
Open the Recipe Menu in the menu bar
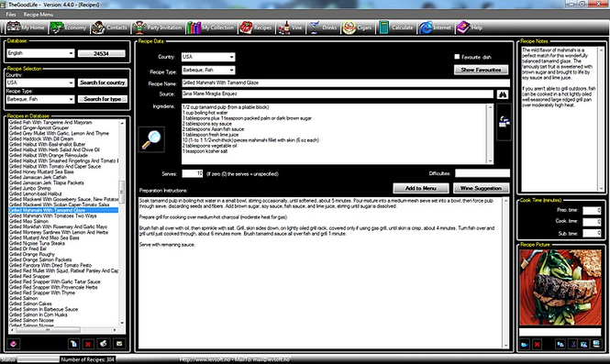39,15
